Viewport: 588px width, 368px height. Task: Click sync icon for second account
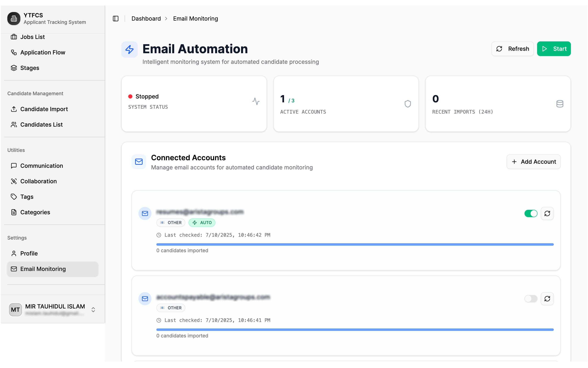547,299
